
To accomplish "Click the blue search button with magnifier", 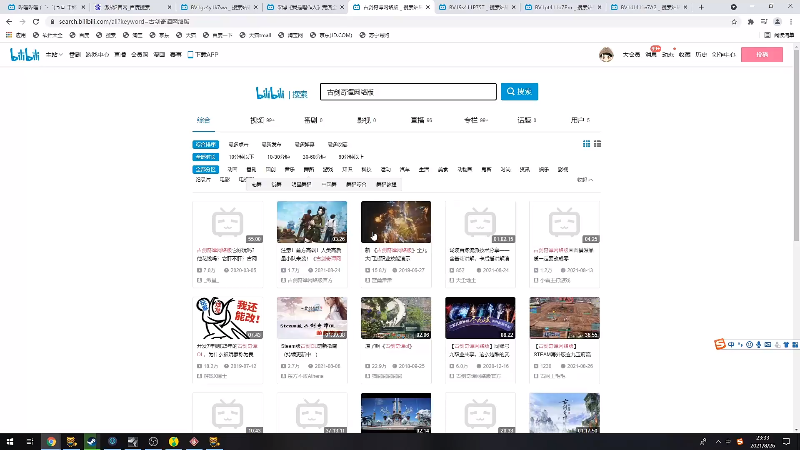I will (519, 92).
